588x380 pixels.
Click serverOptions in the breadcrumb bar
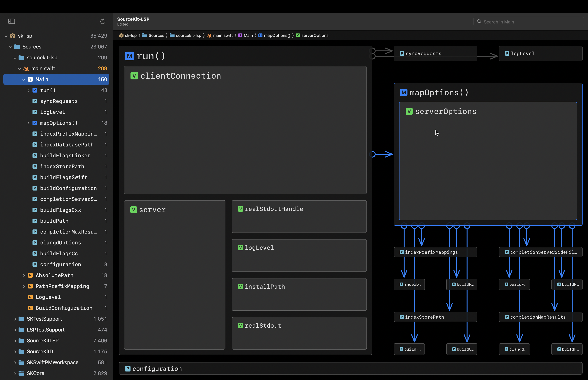point(312,36)
